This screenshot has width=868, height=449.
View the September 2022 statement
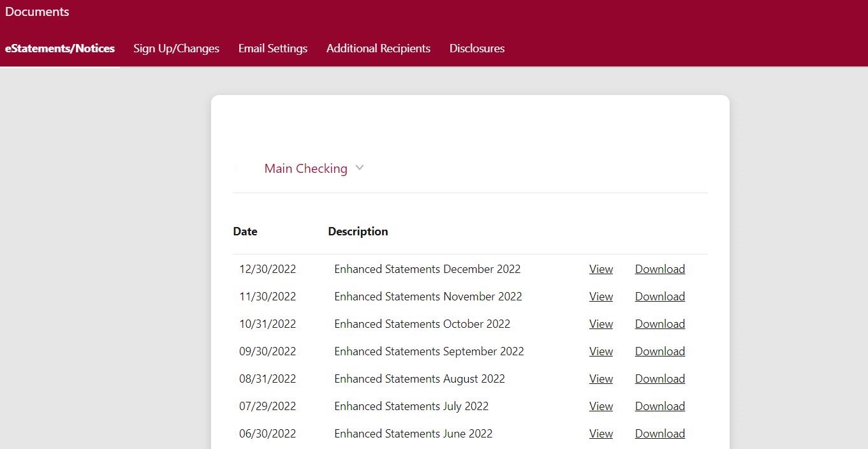(601, 351)
